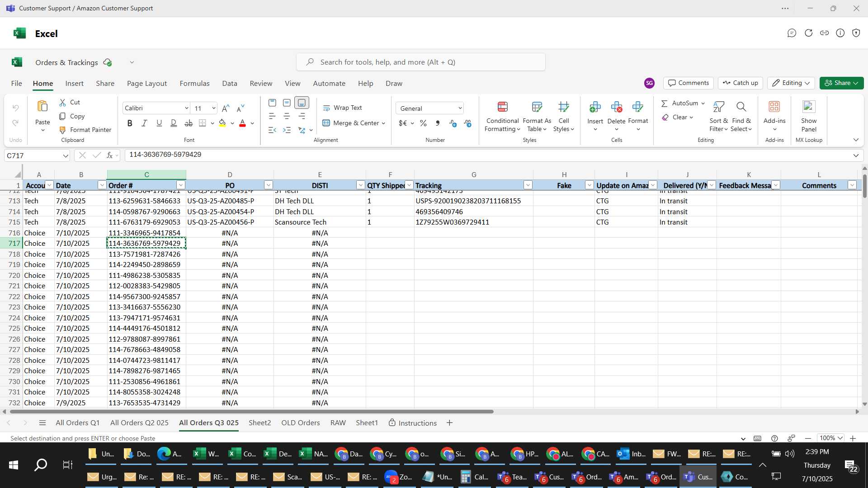The image size is (868, 488).
Task: Click the Increase Font Size icon
Action: (226, 108)
